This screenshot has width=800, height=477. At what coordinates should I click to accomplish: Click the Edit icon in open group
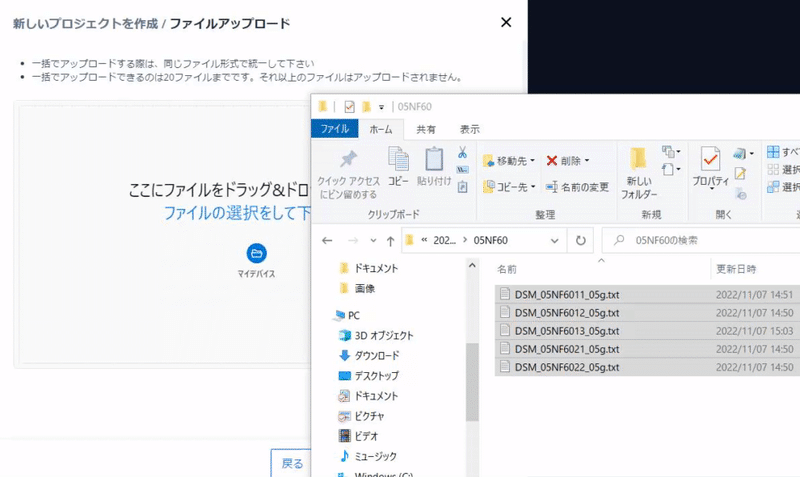[x=740, y=174]
